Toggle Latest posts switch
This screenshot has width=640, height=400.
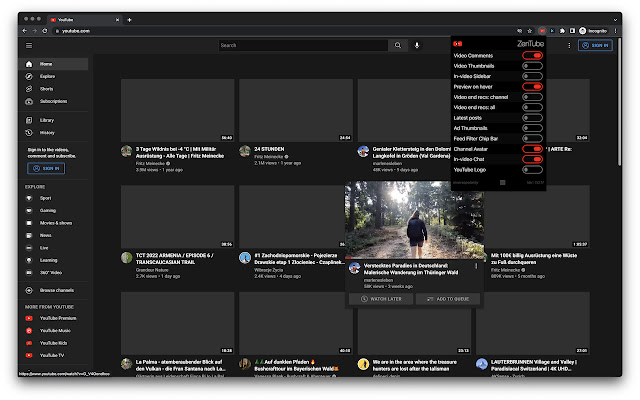(532, 118)
